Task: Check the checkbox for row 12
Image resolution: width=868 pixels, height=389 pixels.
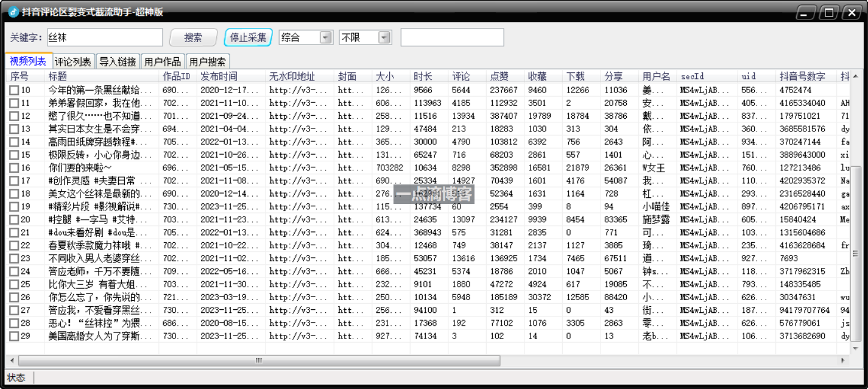Action: point(14,116)
